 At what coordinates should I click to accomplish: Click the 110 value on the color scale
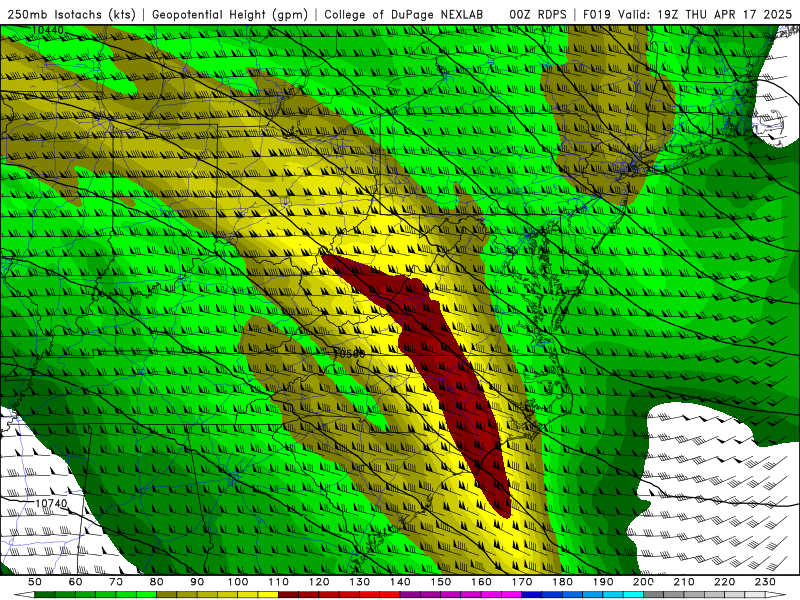[279, 582]
